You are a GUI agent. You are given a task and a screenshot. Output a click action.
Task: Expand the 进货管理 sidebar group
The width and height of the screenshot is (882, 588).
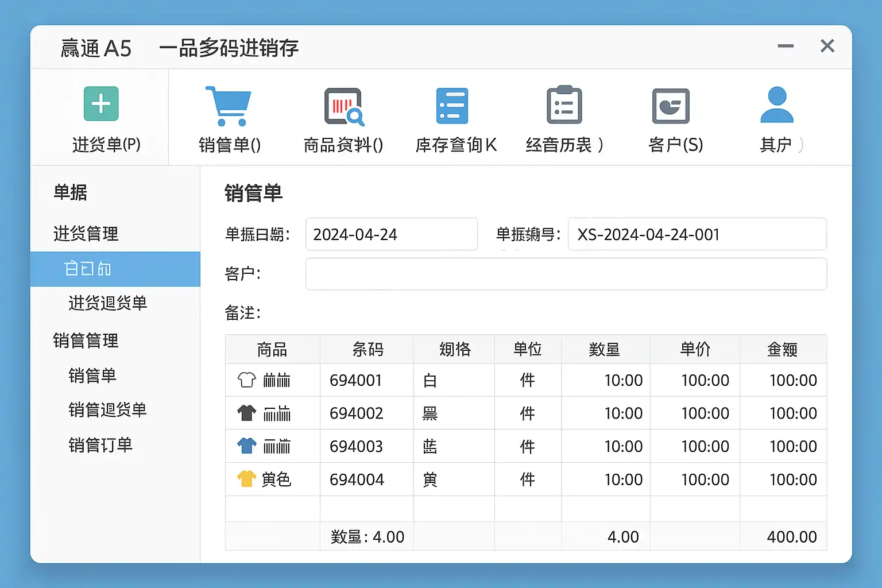[x=86, y=234]
